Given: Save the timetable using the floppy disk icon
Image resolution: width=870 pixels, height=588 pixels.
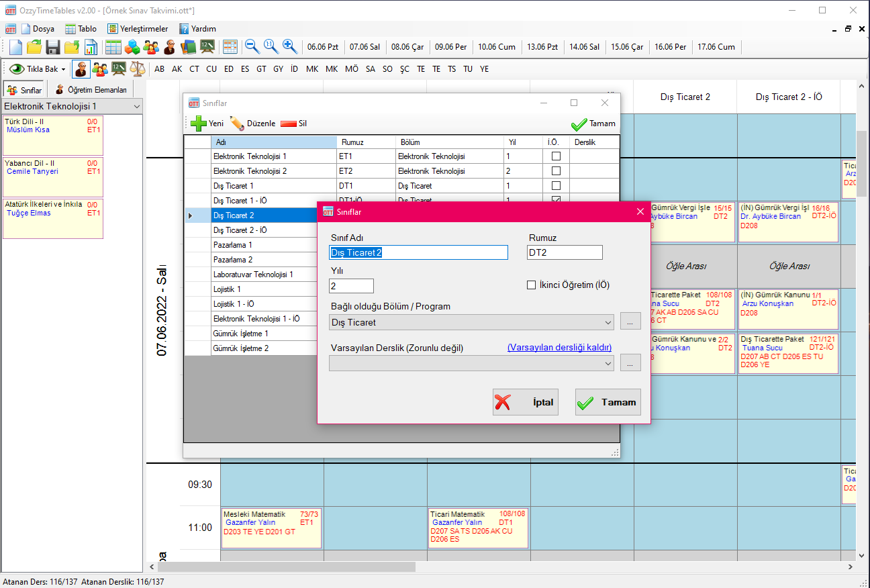Looking at the screenshot, I should point(52,46).
